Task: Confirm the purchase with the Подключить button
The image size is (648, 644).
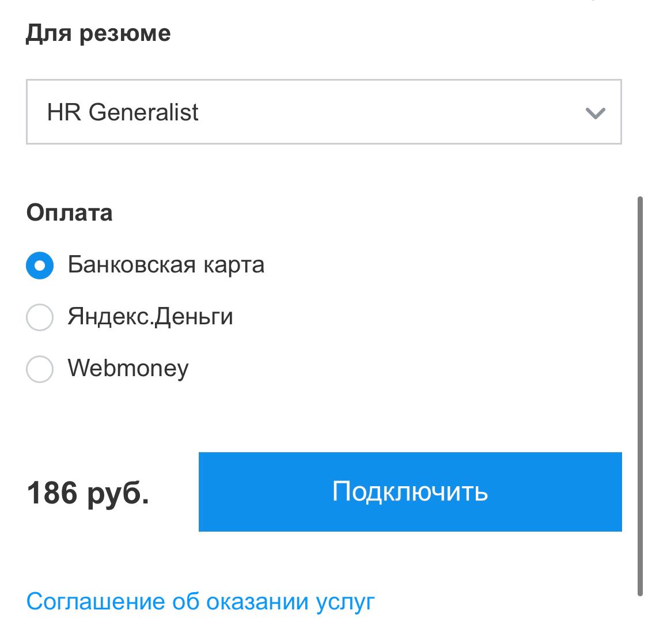Action: (x=410, y=491)
